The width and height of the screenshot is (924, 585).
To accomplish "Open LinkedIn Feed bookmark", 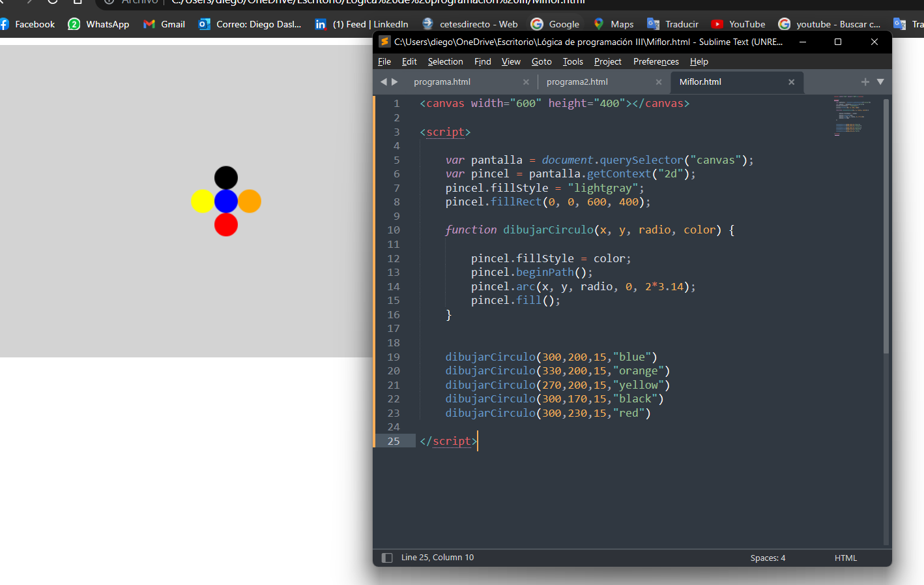I will (x=362, y=24).
